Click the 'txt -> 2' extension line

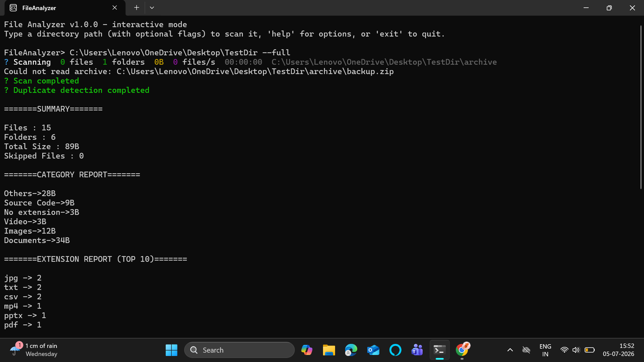point(23,287)
